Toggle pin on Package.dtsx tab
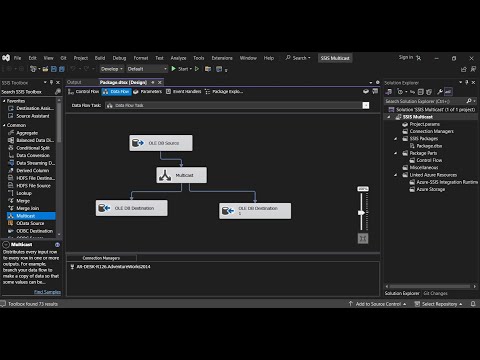 [x=153, y=82]
